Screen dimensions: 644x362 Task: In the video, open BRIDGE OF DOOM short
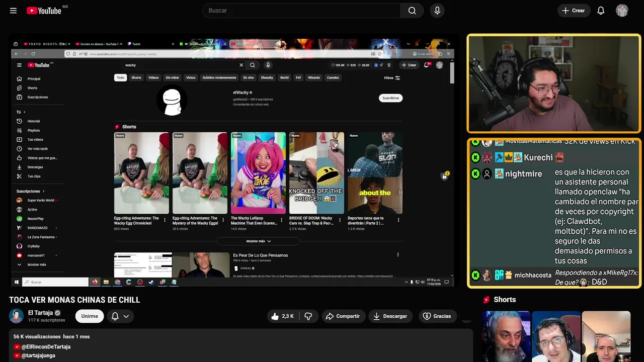[x=316, y=173]
